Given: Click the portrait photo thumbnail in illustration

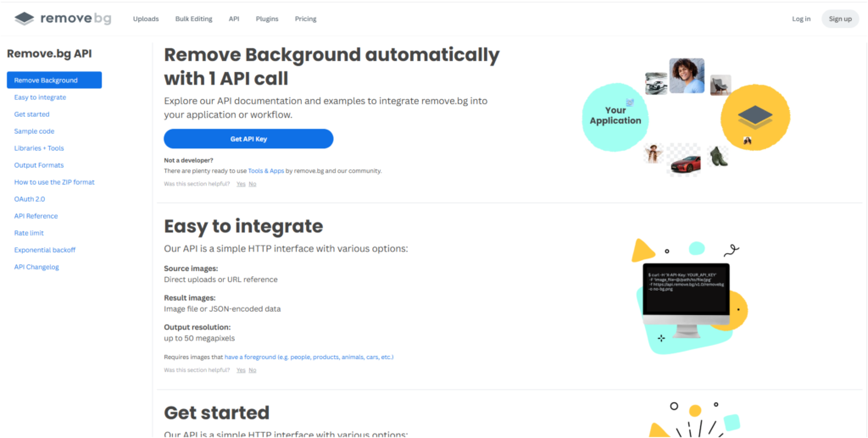Looking at the screenshot, I should (x=686, y=75).
